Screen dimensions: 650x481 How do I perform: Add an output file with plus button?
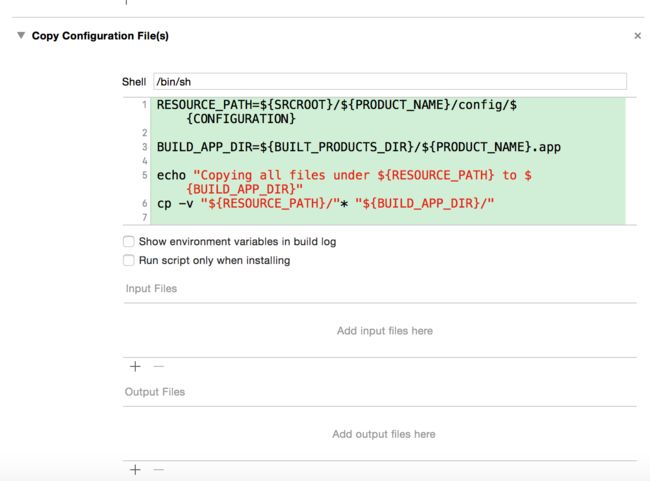pos(135,470)
